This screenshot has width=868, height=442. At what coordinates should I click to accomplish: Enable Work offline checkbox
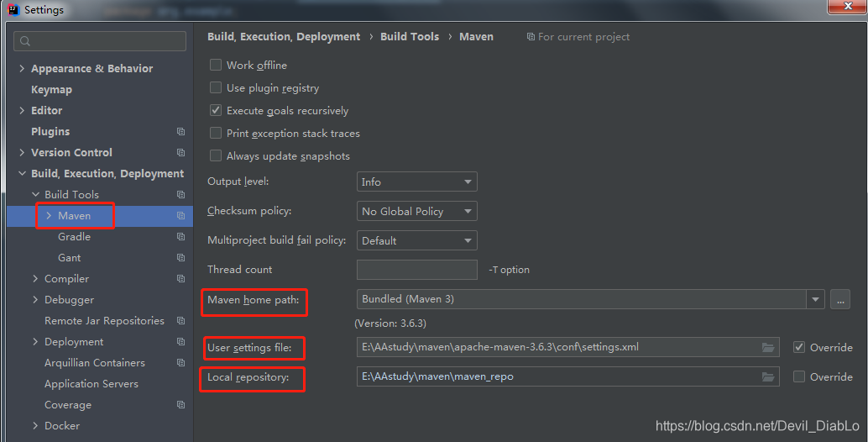216,65
